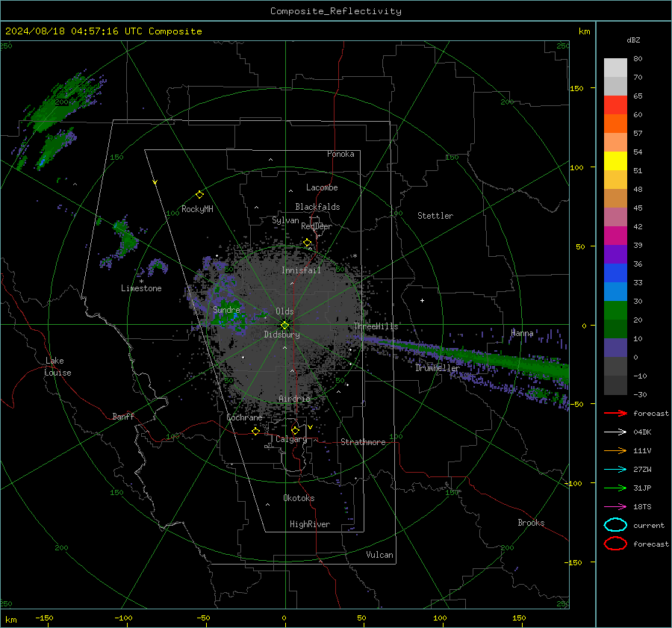Select the white 04DK arrow legend icon
Image resolution: width=672 pixels, height=628 pixels.
pos(615,432)
